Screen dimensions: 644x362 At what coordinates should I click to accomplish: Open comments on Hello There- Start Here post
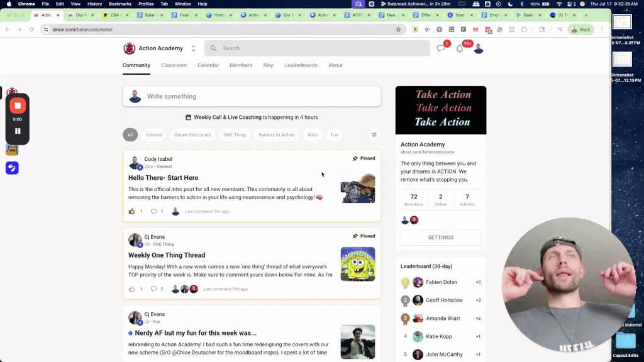point(153,211)
